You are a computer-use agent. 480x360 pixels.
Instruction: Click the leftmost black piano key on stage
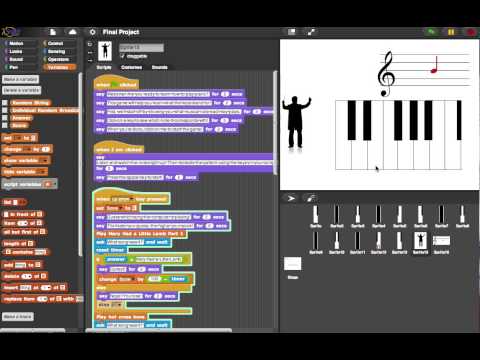[351, 120]
